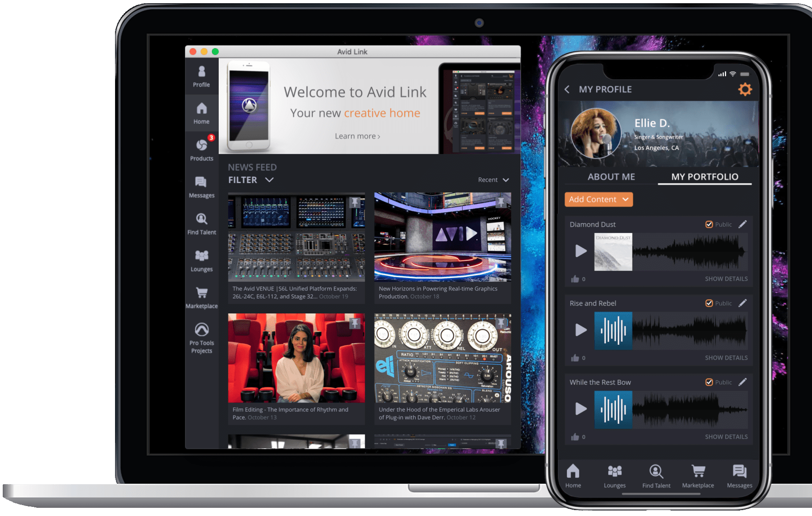
Task: Tap Find Talent in the phone bottom bar
Action: (656, 476)
